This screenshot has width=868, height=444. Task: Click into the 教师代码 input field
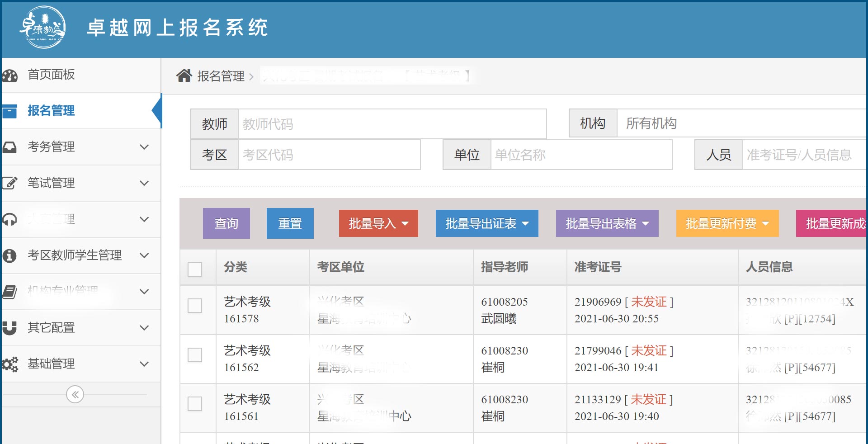click(392, 124)
